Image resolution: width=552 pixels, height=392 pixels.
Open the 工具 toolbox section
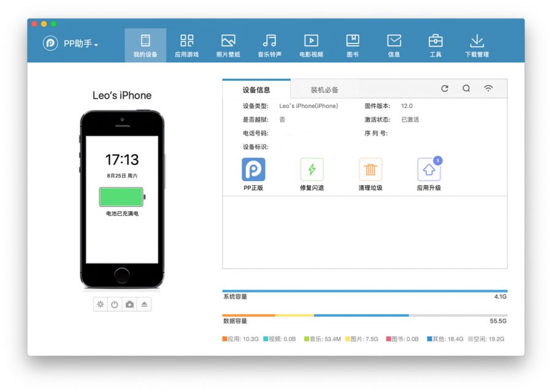[x=435, y=45]
